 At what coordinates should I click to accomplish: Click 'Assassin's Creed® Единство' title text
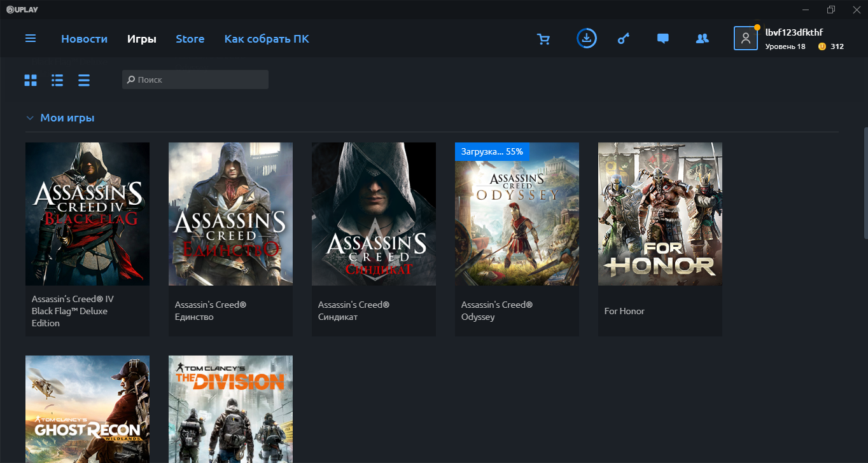point(211,311)
